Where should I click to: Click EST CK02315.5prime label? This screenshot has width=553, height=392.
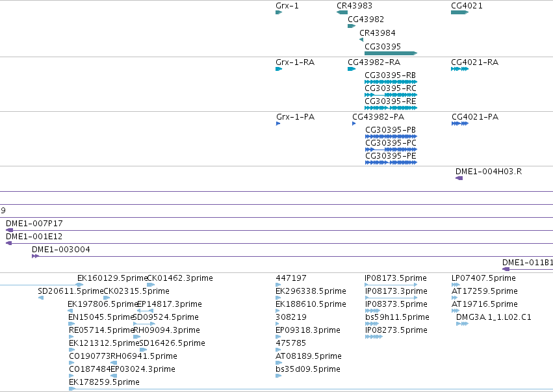136,291
